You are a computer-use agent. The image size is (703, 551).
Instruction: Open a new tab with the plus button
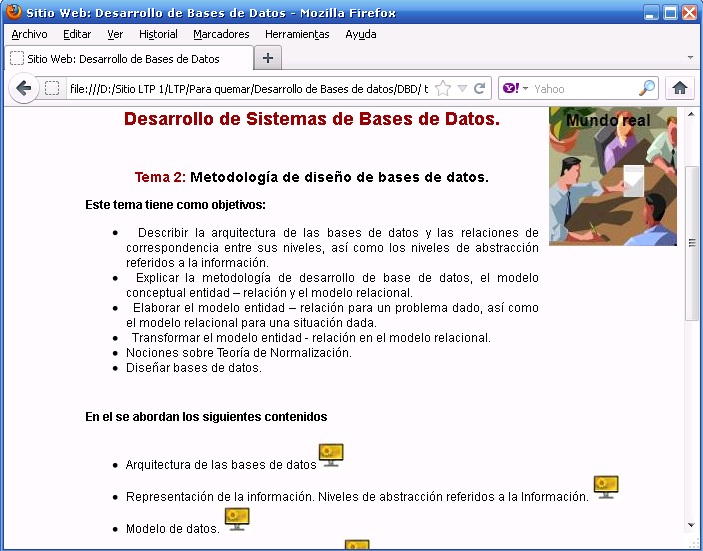click(267, 58)
